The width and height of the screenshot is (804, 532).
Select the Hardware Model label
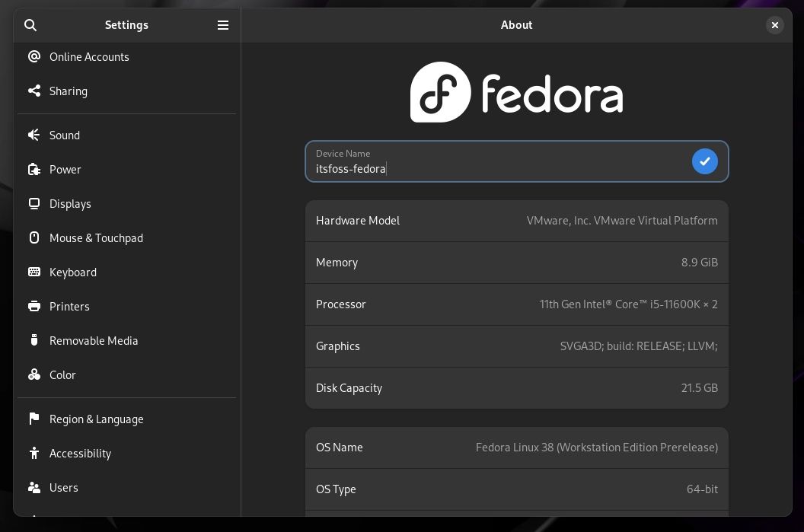[357, 221]
